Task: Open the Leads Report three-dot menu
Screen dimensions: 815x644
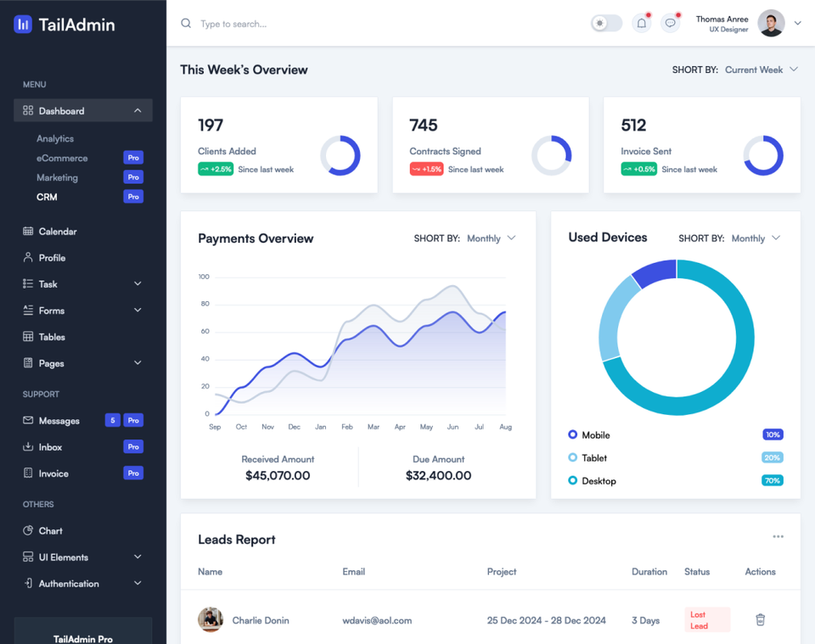Action: [x=778, y=536]
